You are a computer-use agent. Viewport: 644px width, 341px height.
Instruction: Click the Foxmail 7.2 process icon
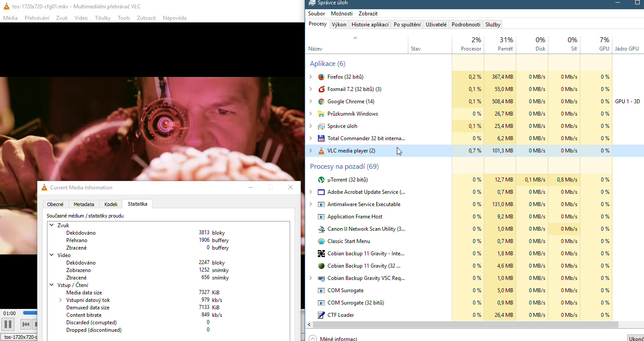pos(321,89)
